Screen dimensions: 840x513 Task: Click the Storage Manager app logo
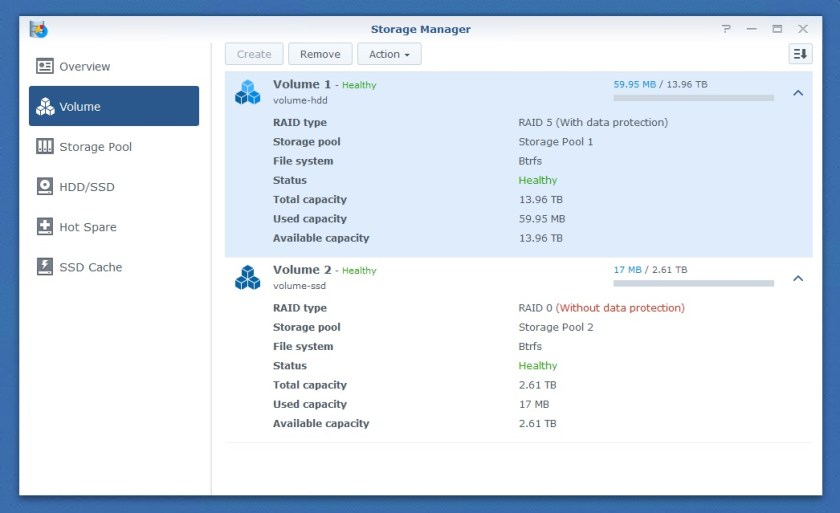pyautogui.click(x=39, y=29)
